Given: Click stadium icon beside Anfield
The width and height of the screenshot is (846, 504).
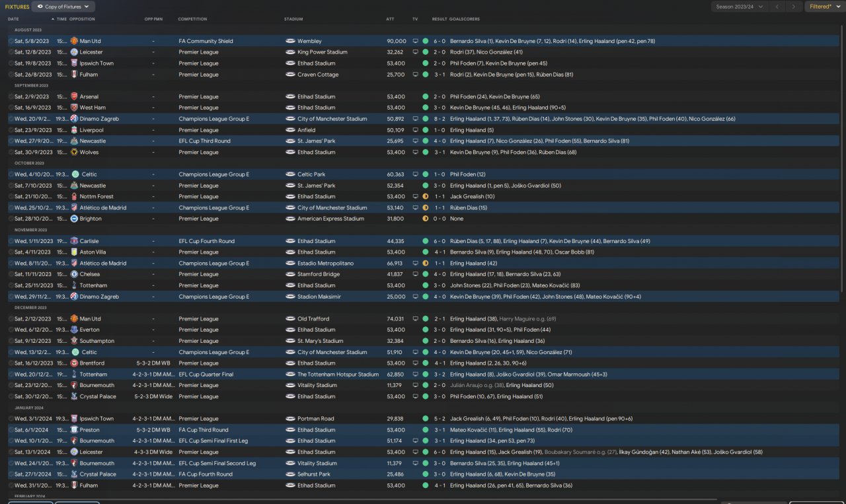Looking at the screenshot, I should click(289, 130).
